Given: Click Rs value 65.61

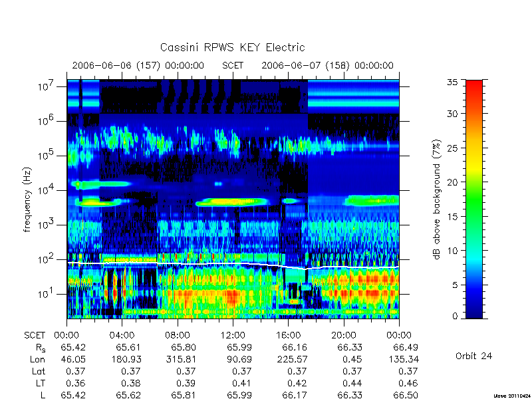Looking at the screenshot, I should [128, 347].
